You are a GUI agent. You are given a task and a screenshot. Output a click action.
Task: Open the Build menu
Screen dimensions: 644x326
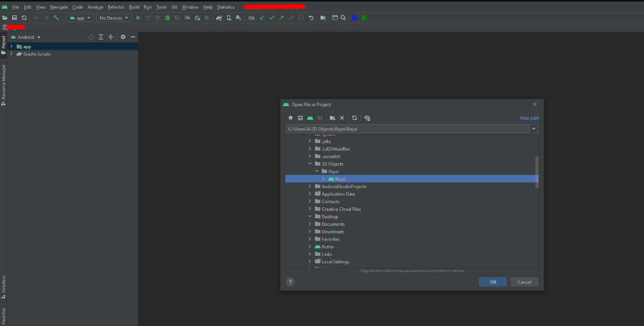click(134, 7)
